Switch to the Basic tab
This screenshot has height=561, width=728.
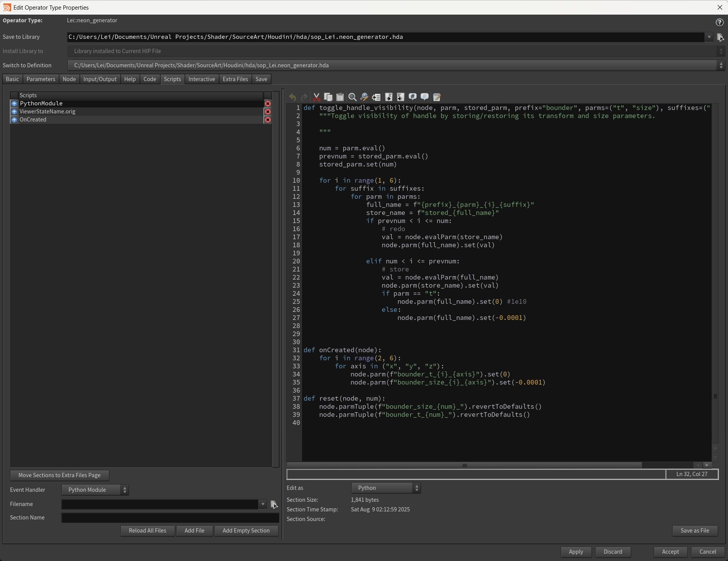click(x=12, y=79)
